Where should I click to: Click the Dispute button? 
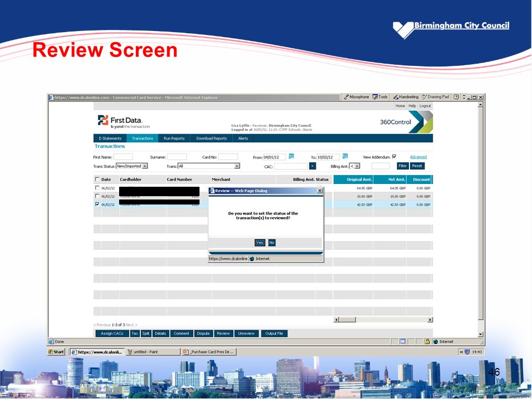[203, 334]
